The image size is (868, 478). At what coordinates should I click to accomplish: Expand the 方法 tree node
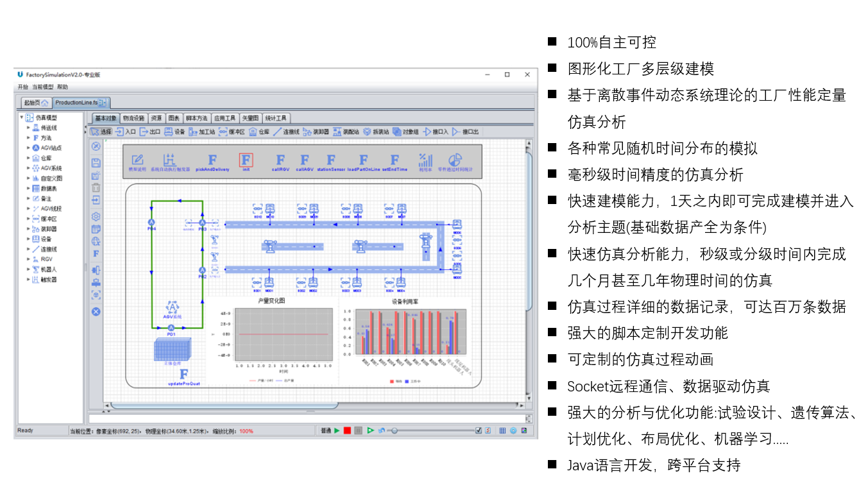tap(28, 138)
